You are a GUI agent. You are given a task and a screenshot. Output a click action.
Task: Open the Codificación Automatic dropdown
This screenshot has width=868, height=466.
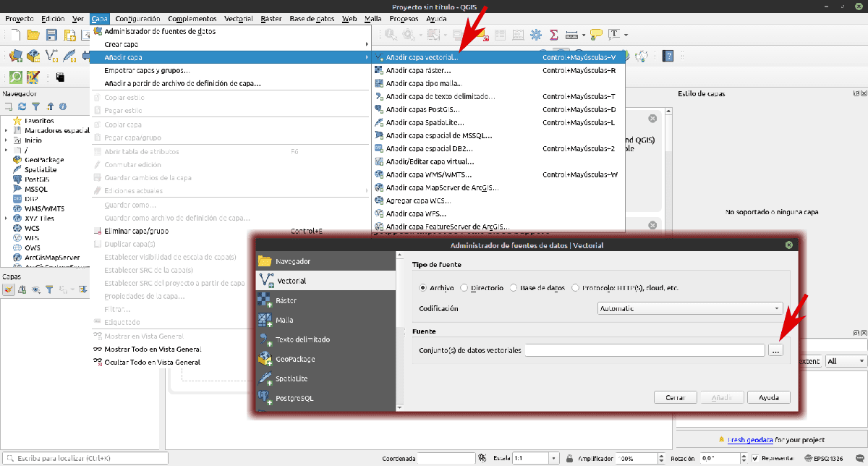click(x=690, y=308)
